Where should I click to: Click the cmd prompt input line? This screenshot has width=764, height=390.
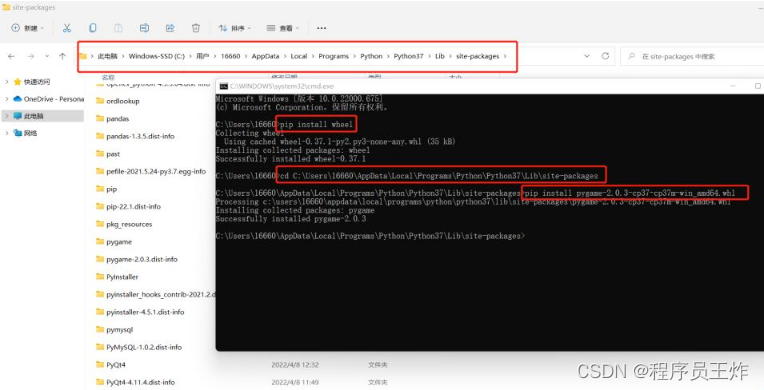click(x=370, y=236)
